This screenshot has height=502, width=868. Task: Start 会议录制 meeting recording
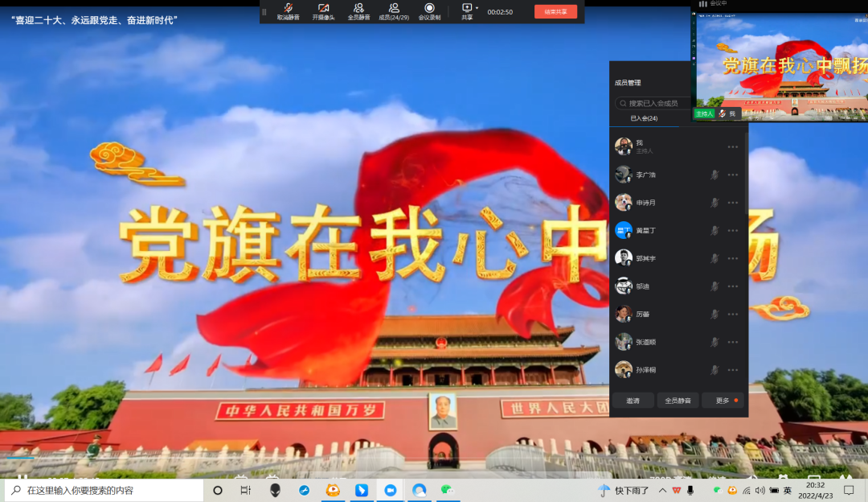[x=429, y=9]
